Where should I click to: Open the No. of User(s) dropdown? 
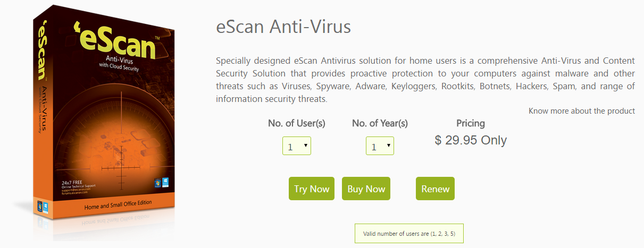pyautogui.click(x=296, y=146)
